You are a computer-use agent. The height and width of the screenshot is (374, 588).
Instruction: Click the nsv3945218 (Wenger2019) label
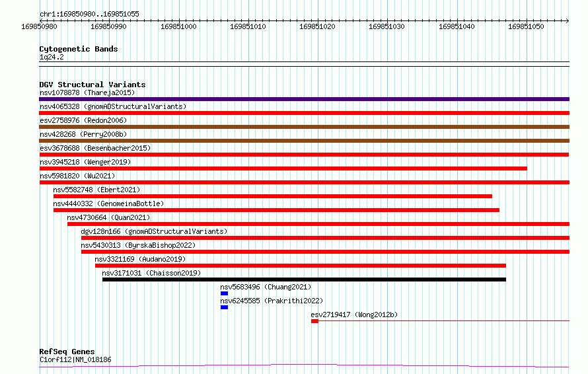tap(85, 162)
